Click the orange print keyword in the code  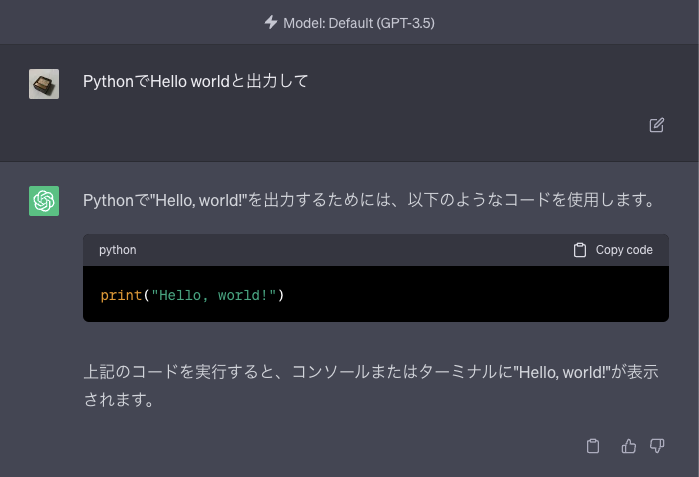tap(121, 295)
